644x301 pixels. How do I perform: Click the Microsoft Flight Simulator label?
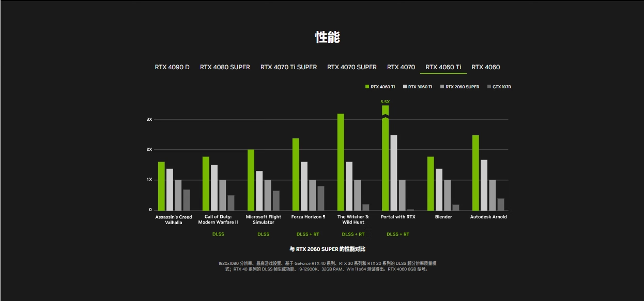pos(263,220)
